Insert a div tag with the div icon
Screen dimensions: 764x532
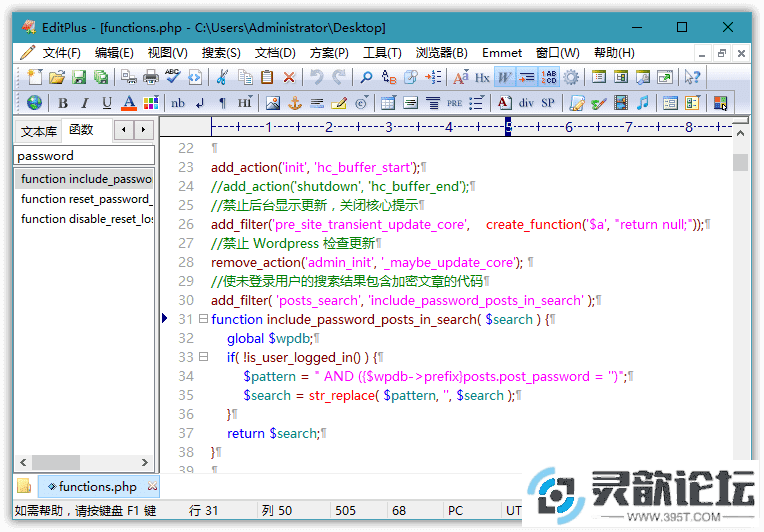click(x=526, y=103)
